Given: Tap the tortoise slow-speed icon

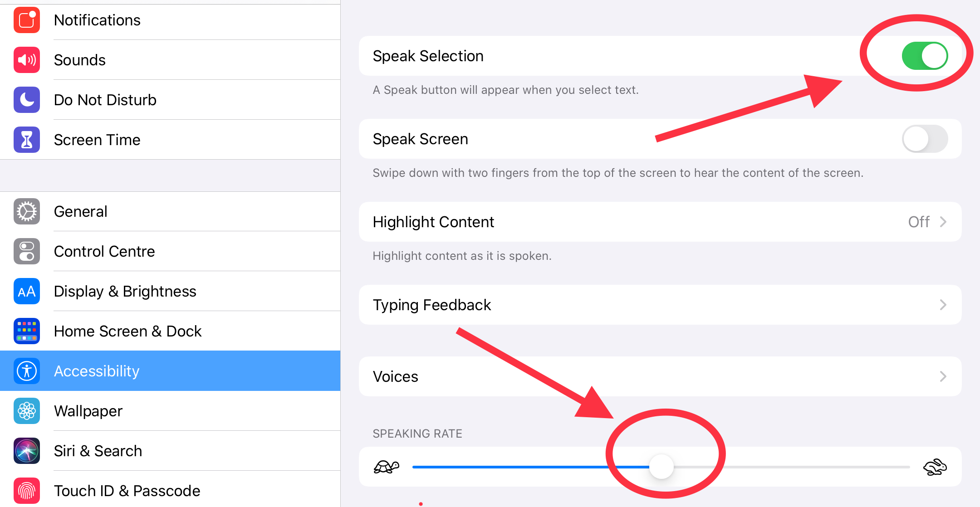Looking at the screenshot, I should point(386,467).
